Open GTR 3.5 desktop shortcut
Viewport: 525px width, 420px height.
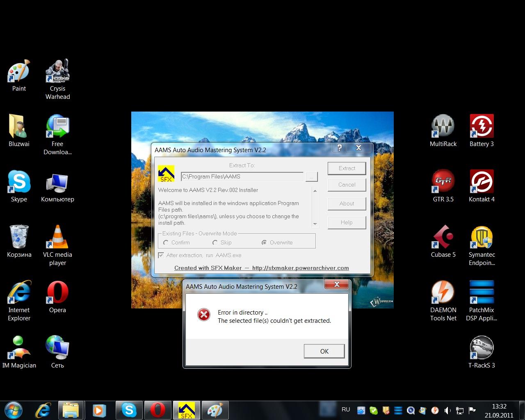coord(443,186)
